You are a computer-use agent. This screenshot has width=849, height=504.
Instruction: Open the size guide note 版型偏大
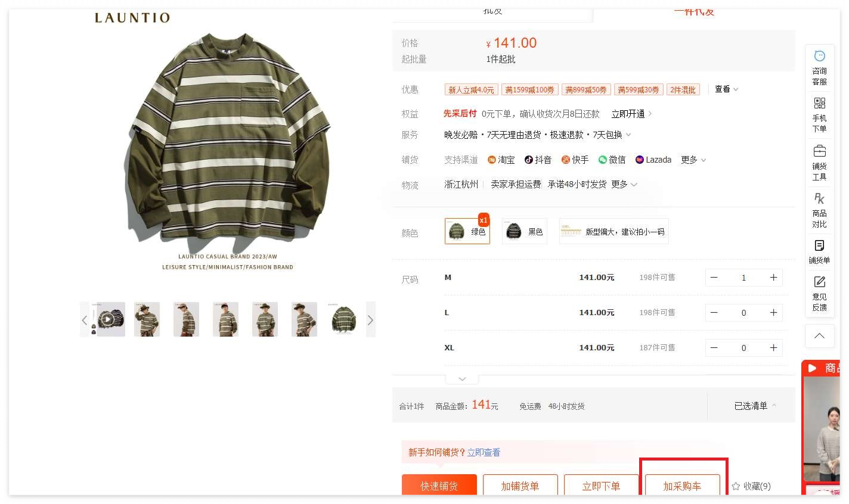tap(613, 231)
